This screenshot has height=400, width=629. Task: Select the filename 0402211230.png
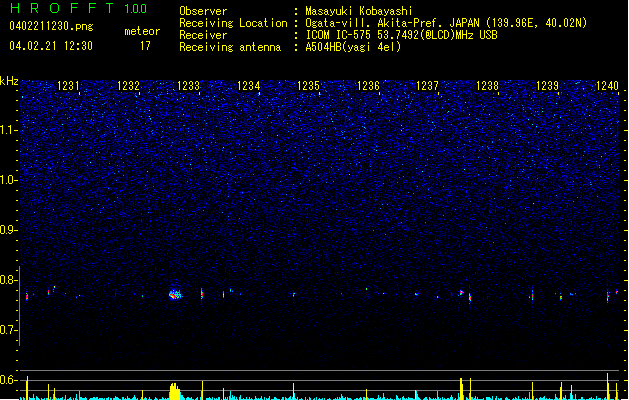(51, 26)
